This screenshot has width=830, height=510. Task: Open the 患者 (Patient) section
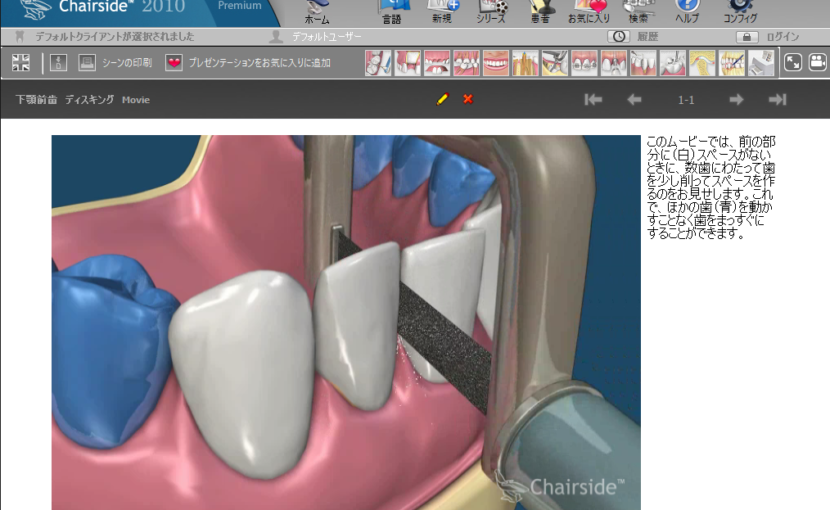542,11
